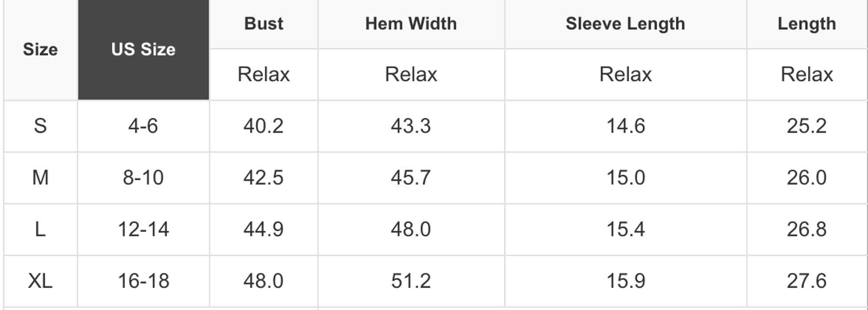The image size is (868, 310).
Task: Click the Hem Width header
Action: pos(411,23)
